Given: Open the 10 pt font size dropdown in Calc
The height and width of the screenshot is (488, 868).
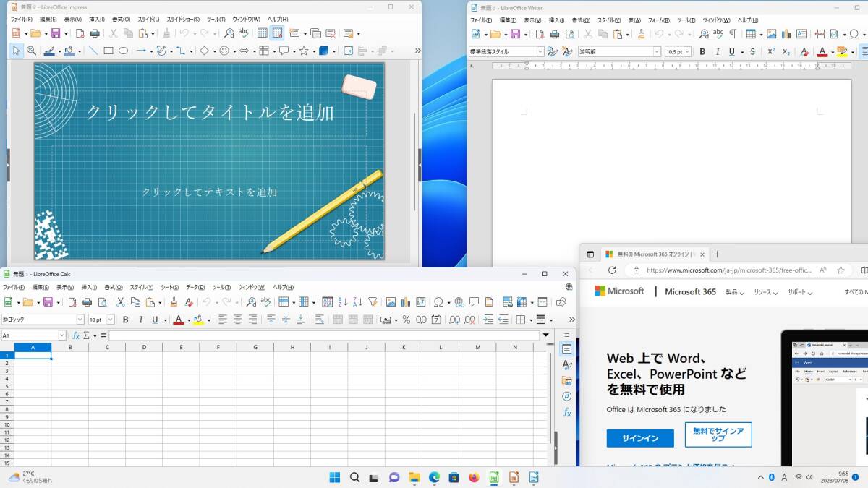Looking at the screenshot, I should coord(111,320).
